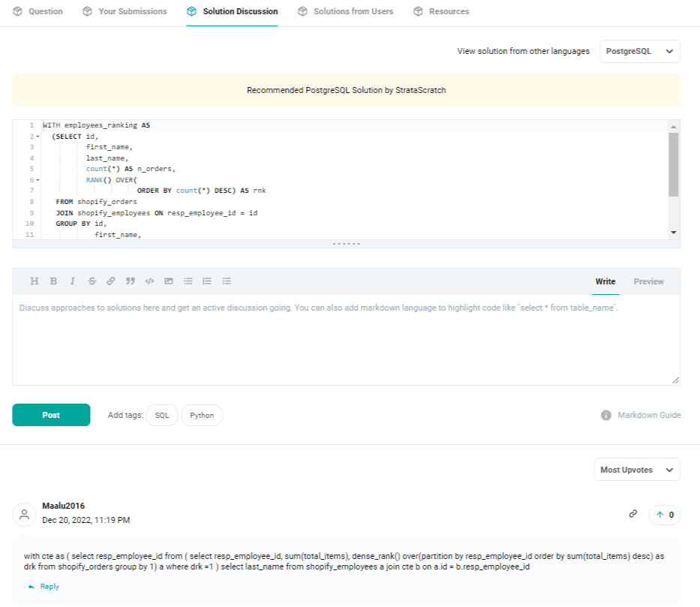Toggle italic formatting
The image size is (700, 607).
[72, 281]
